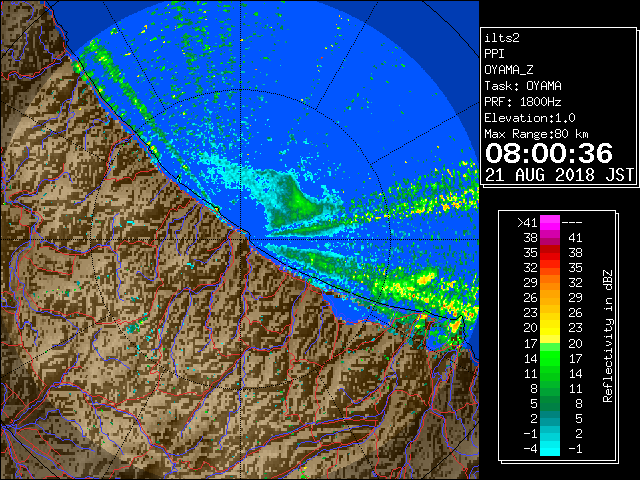Select the 'Task: OYAMA' line
The height and width of the screenshot is (480, 640).
point(523,86)
